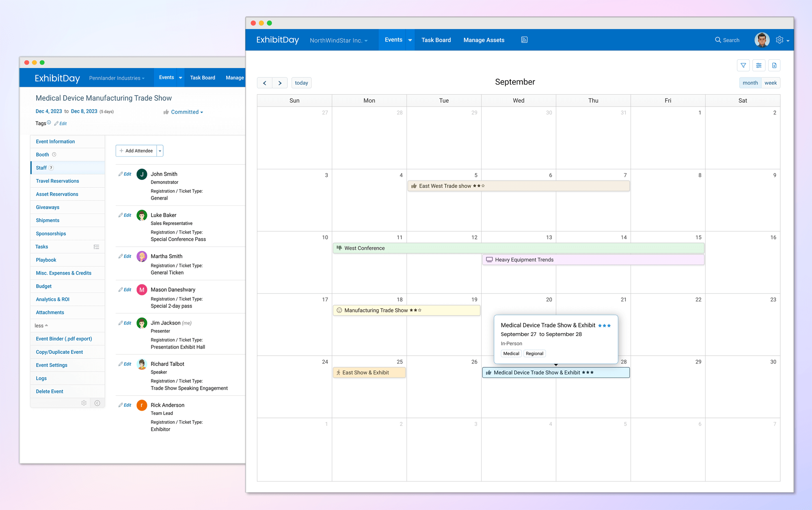Screen dimensions: 812x510
Task: Click the sidebar settings gear at bottom
Action: pos(84,403)
